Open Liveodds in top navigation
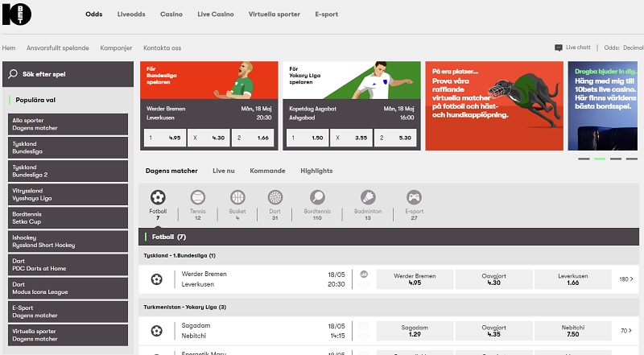This screenshot has width=644, height=355. coord(131,14)
